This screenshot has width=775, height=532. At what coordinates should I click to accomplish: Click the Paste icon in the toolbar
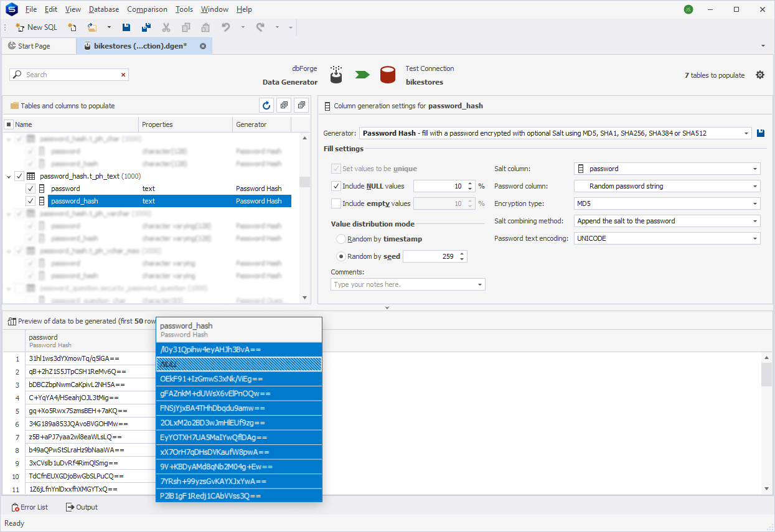(x=205, y=27)
